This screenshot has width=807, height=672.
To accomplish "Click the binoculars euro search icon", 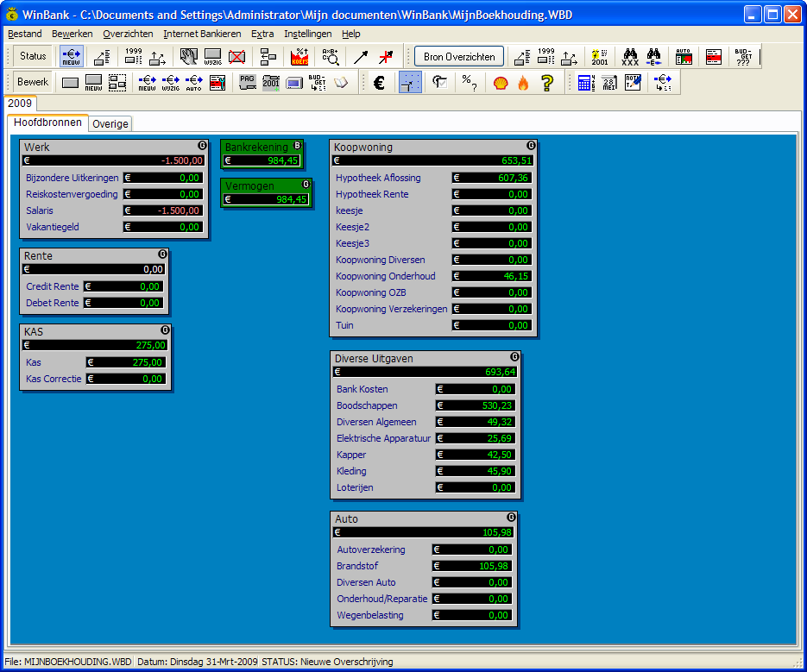I will coord(653,56).
